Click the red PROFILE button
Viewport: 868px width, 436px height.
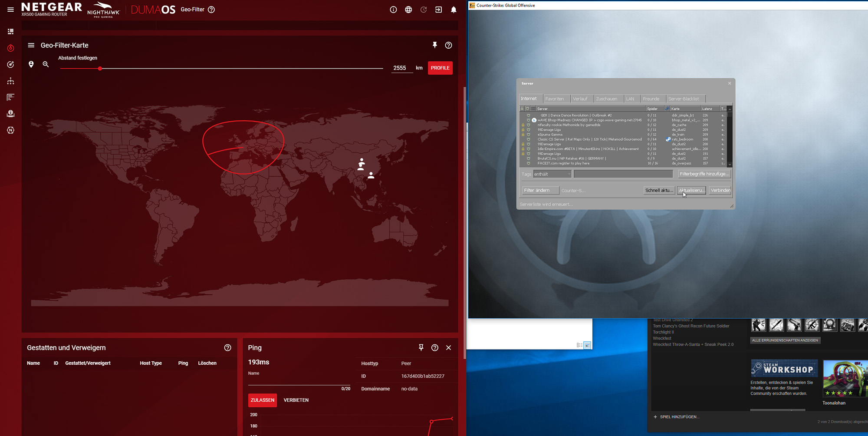point(440,68)
